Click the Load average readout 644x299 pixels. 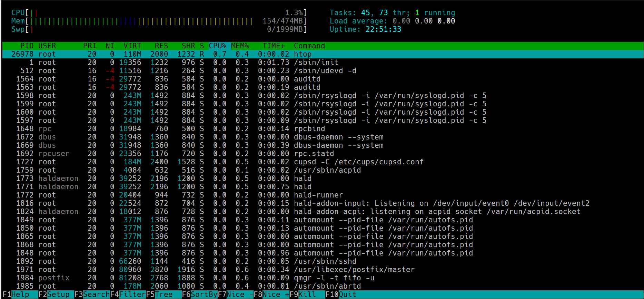click(x=392, y=21)
